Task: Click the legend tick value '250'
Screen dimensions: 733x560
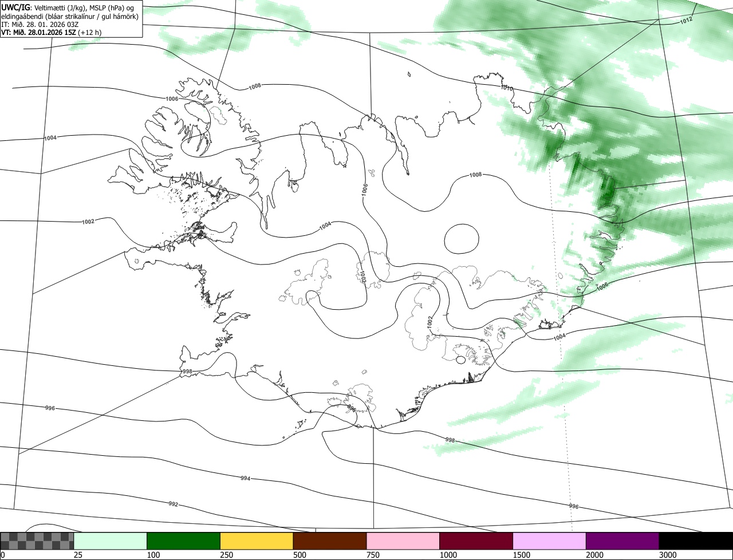Action: tap(227, 555)
